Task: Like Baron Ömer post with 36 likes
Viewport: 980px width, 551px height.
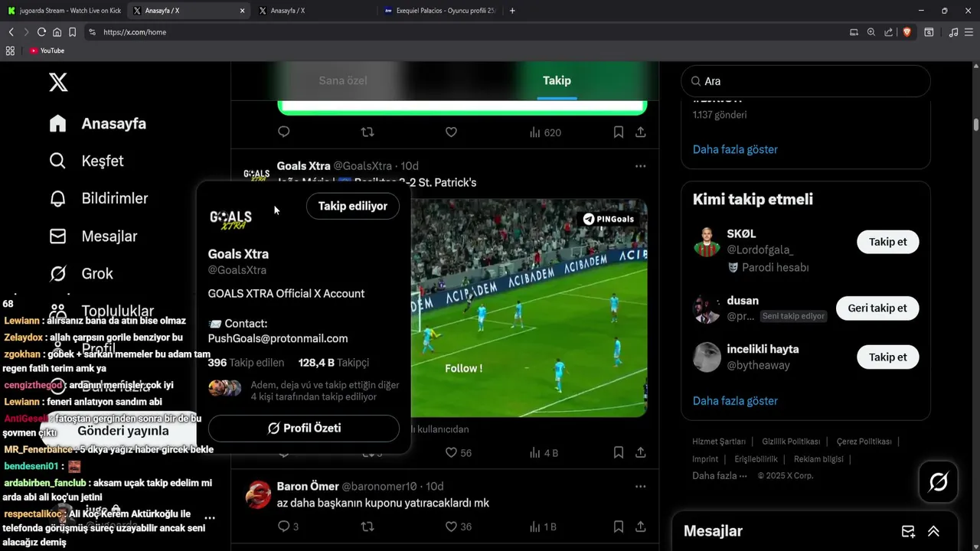Action: tap(459, 527)
